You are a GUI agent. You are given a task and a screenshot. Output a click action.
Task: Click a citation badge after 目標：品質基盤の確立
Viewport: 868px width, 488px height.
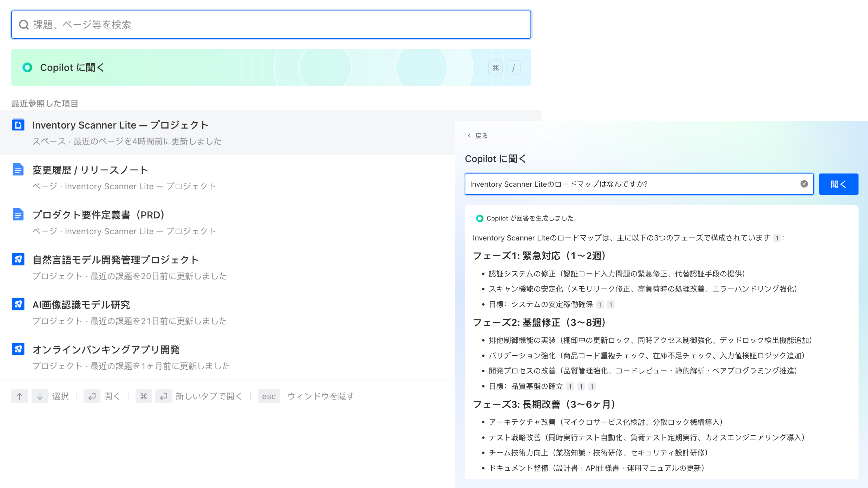click(x=570, y=387)
